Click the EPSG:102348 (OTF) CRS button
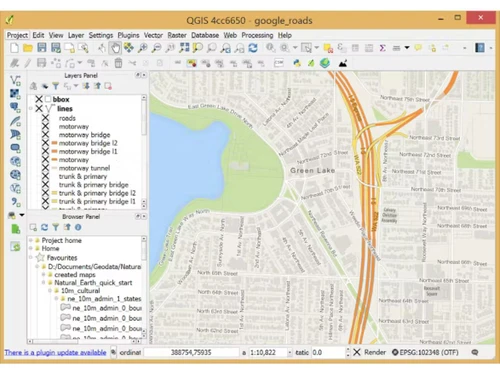 click(425, 352)
